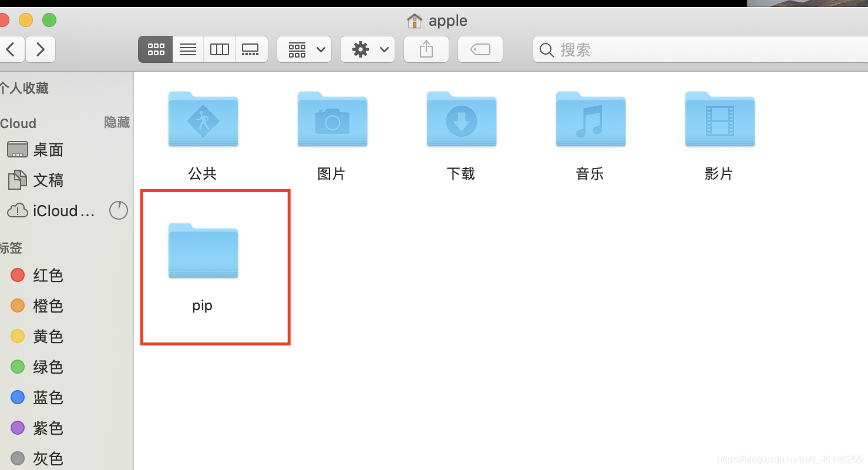Switch to list view mode

pos(187,49)
